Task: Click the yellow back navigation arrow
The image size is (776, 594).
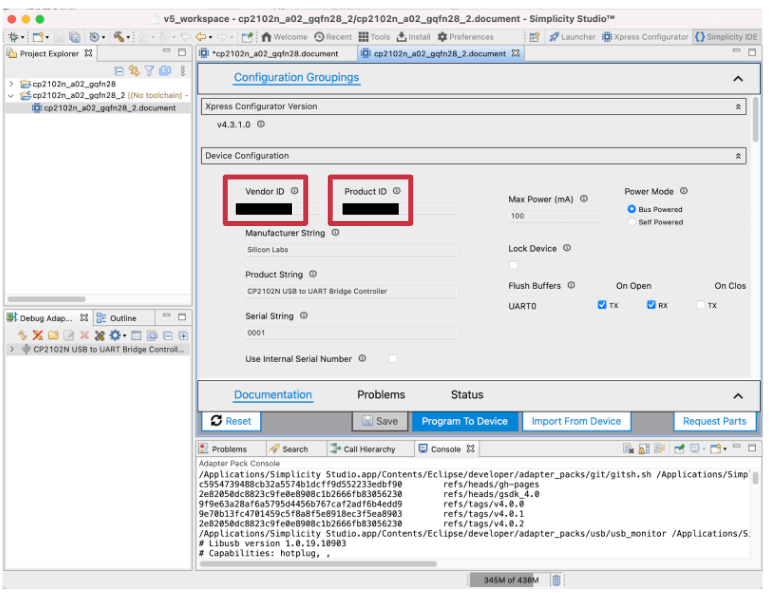Action: tap(201, 37)
